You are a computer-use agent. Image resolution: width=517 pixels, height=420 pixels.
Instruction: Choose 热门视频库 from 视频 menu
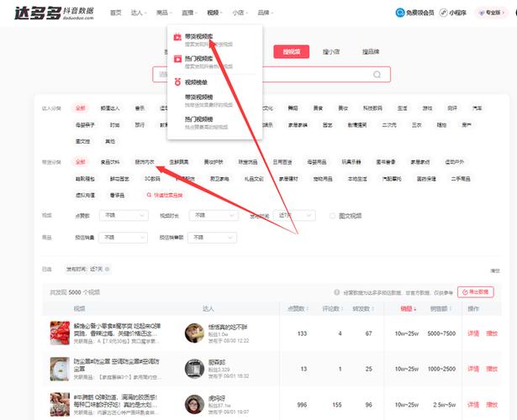199,59
